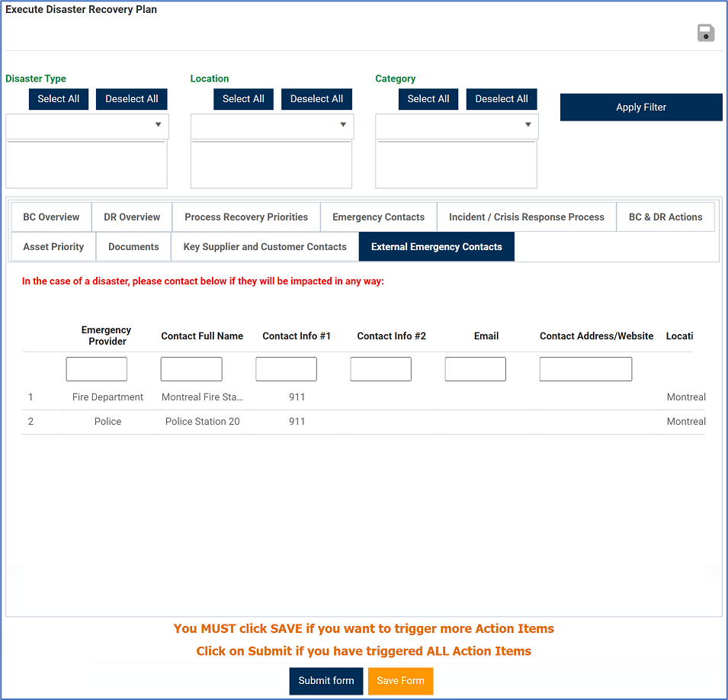
Task: Select the Police Station 20 cell
Action: tap(203, 422)
